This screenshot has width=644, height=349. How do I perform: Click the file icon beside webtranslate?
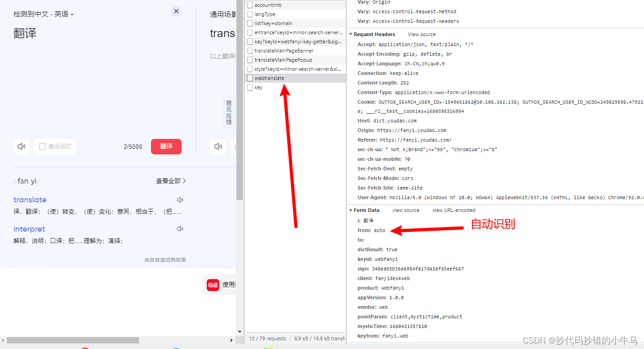[250, 78]
